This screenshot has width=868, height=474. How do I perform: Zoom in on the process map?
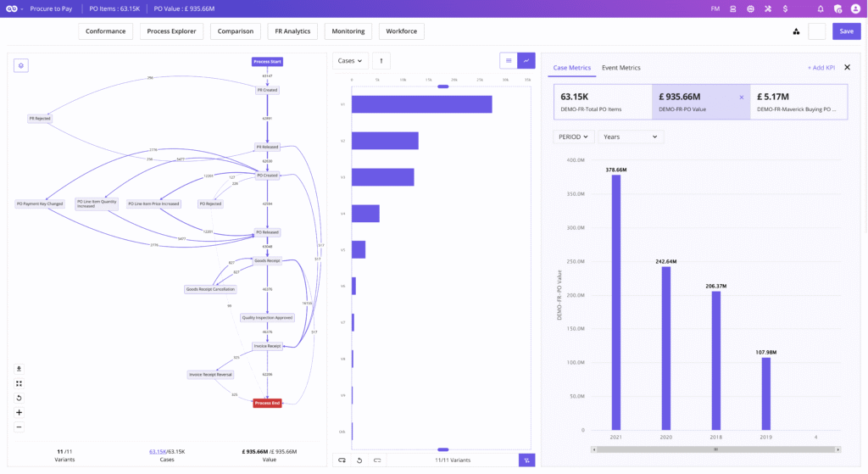(19, 412)
